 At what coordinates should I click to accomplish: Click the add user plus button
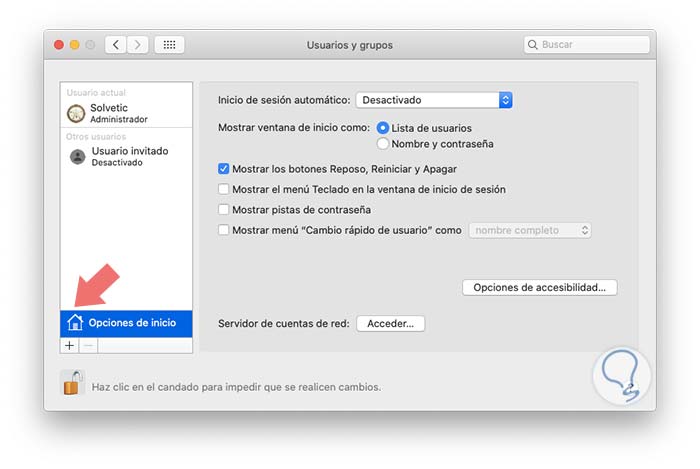[x=69, y=345]
